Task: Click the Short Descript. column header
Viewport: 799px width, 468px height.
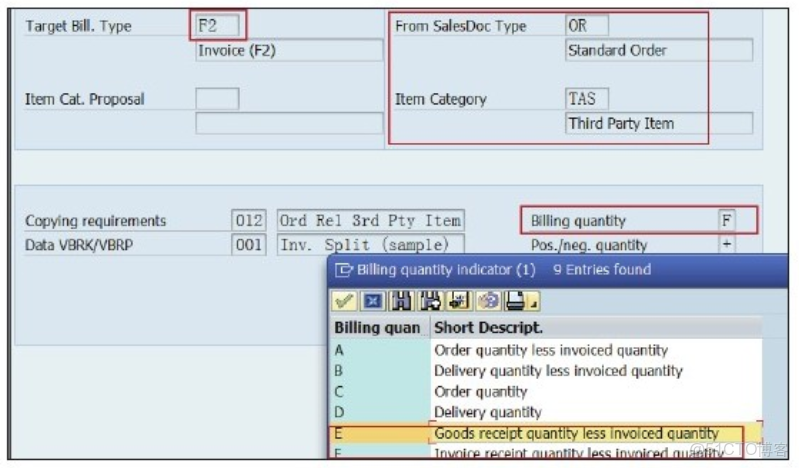Action: [596, 327]
